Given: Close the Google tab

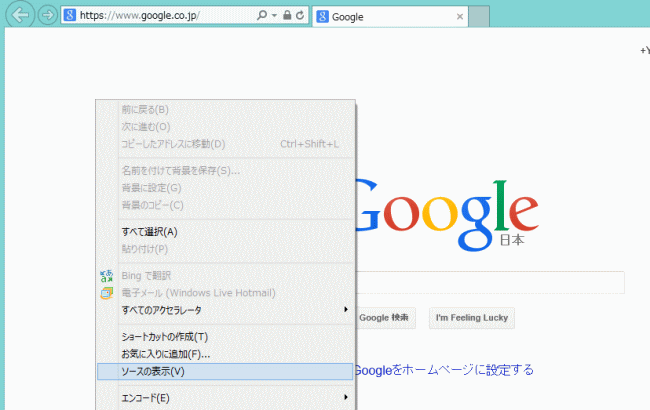Looking at the screenshot, I should [x=459, y=17].
